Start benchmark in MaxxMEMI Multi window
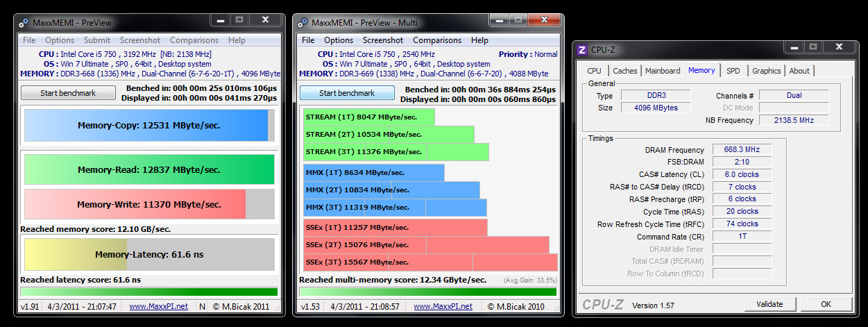868x327 pixels. pos(347,92)
